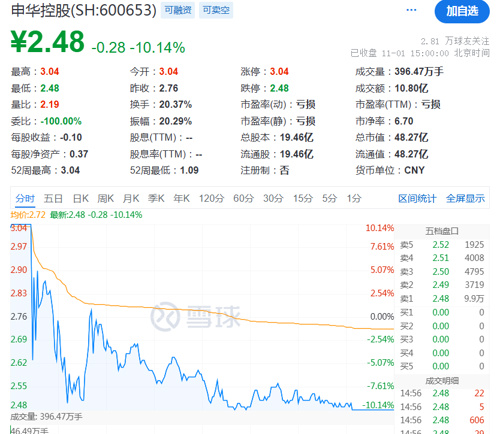Click the 成交明细 panel header

coord(442,381)
